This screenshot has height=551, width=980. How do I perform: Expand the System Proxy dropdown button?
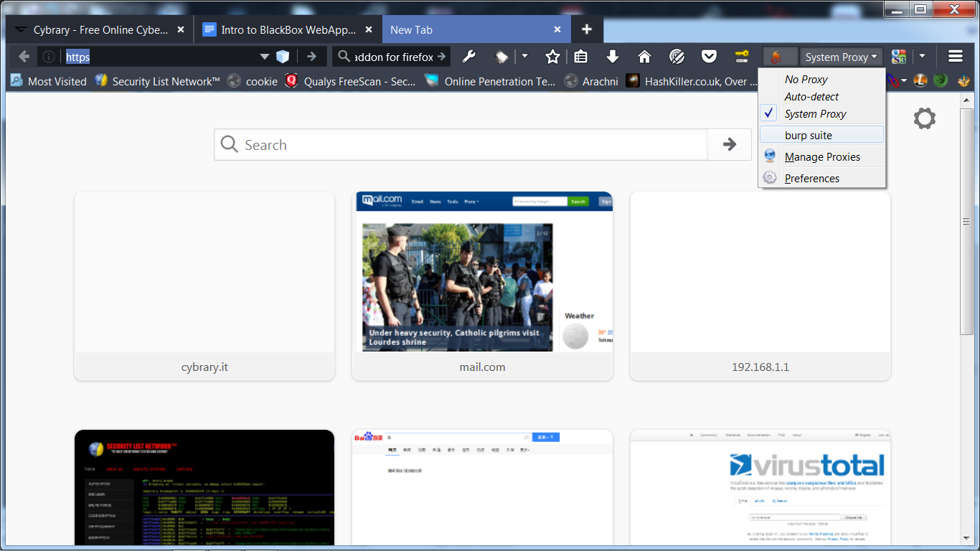coord(842,57)
